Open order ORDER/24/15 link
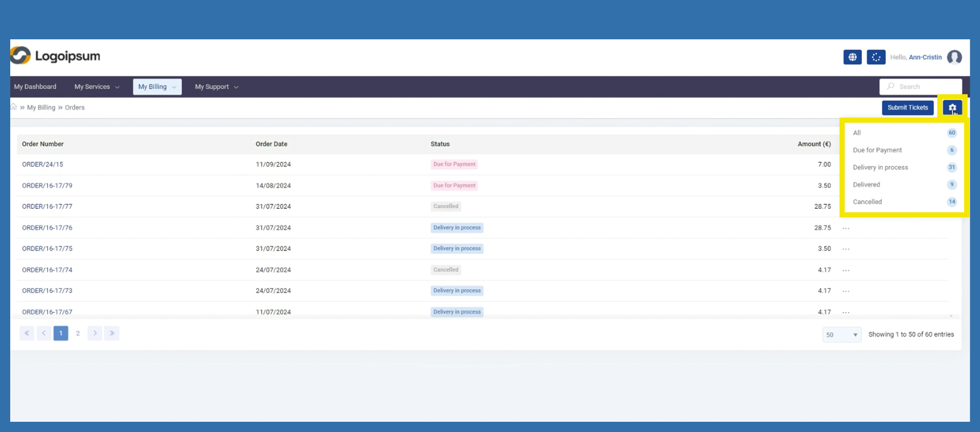Viewport: 980px width, 432px height. coord(42,164)
